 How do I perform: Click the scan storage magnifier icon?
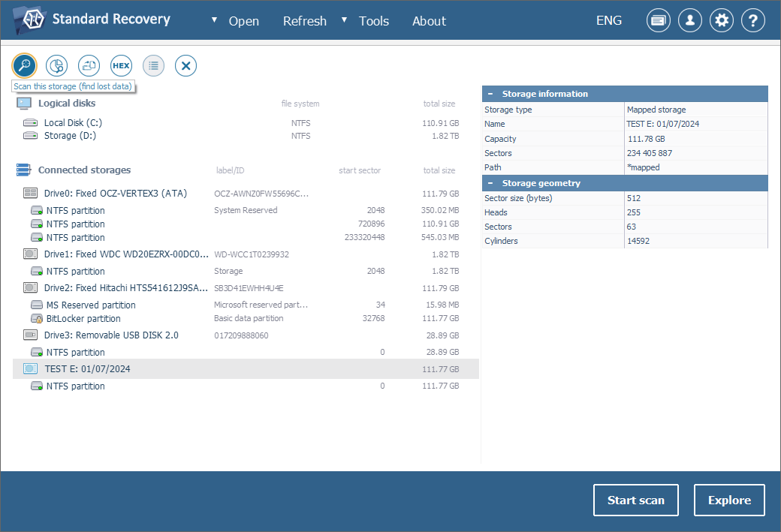point(25,66)
